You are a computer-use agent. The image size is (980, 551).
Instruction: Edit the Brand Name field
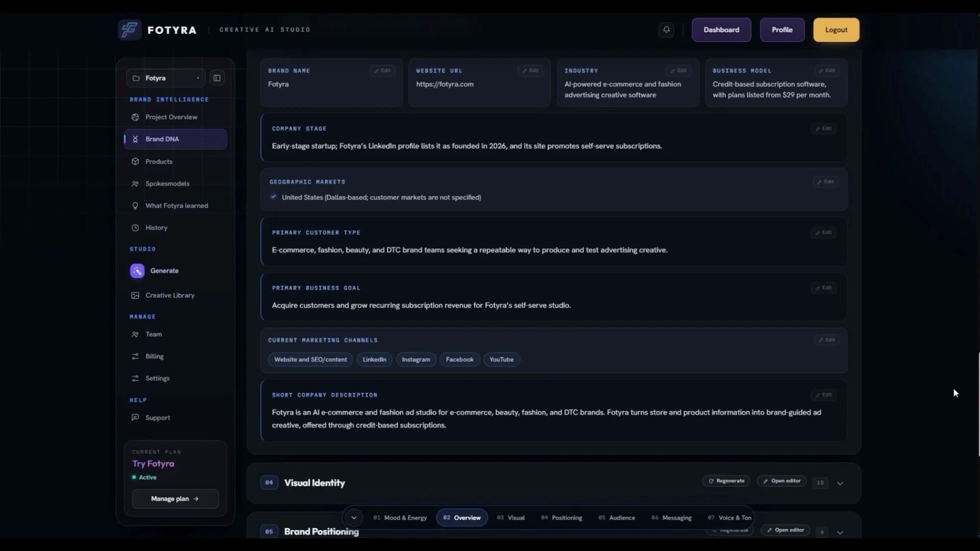[382, 71]
